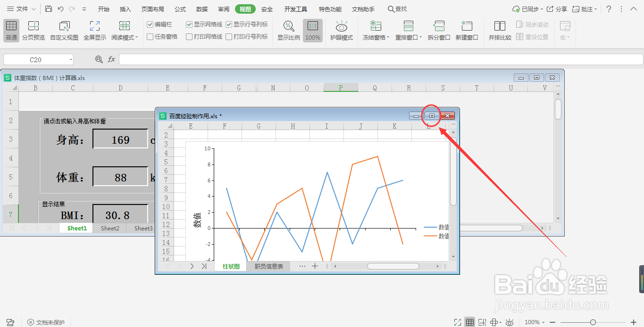Click the full screen icon in status bar
Image resolution: width=644 pixels, height=327 pixels.
click(x=457, y=322)
